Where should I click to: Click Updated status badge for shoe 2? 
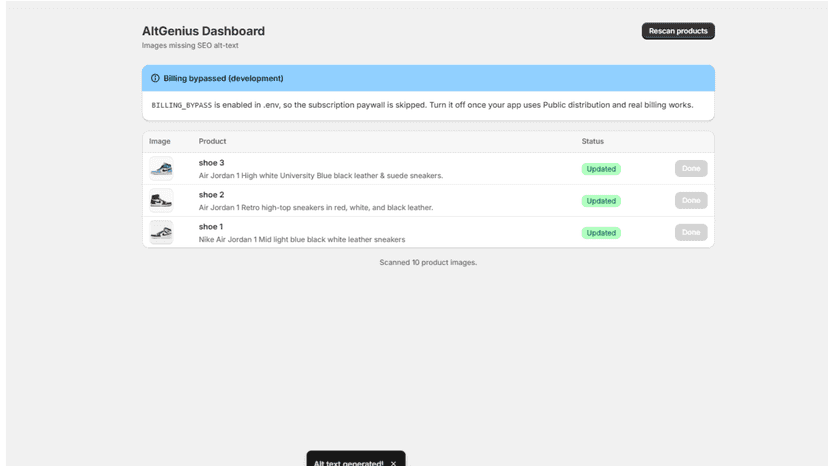pyautogui.click(x=601, y=201)
